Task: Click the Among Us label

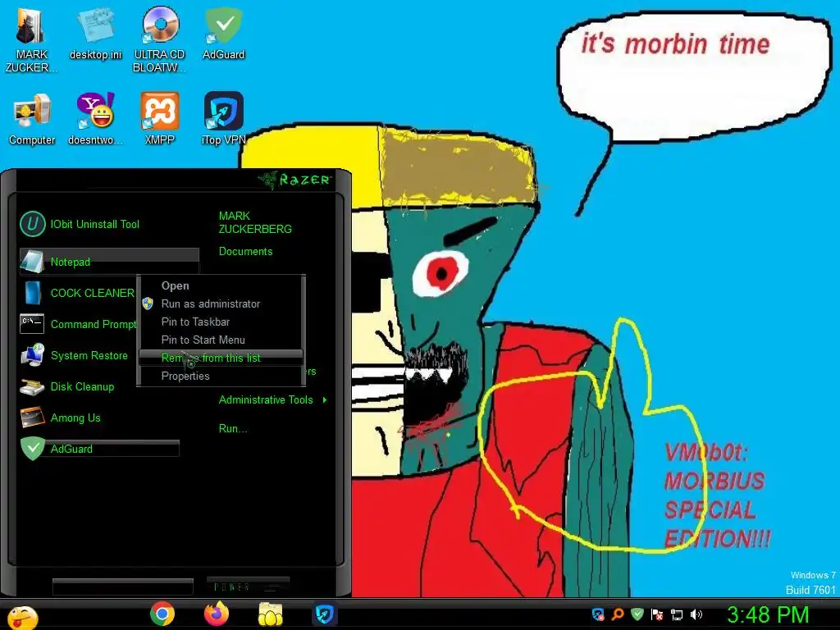Action: [75, 418]
